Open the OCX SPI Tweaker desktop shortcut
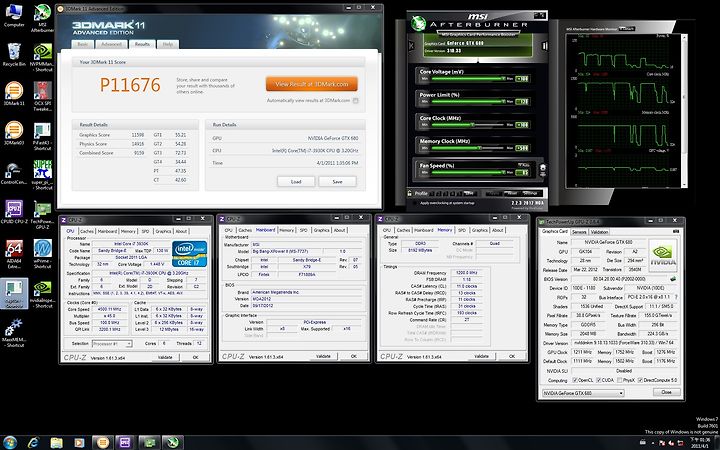 (42, 96)
